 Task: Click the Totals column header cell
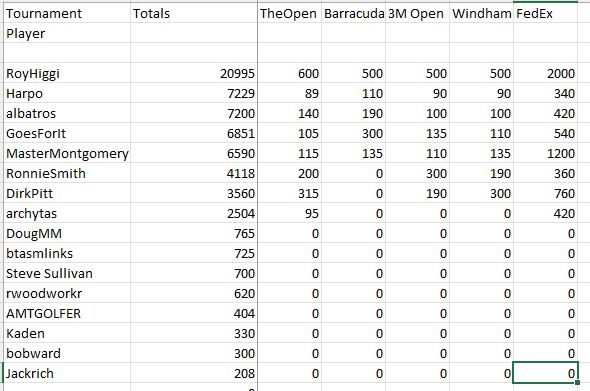pyautogui.click(x=194, y=13)
